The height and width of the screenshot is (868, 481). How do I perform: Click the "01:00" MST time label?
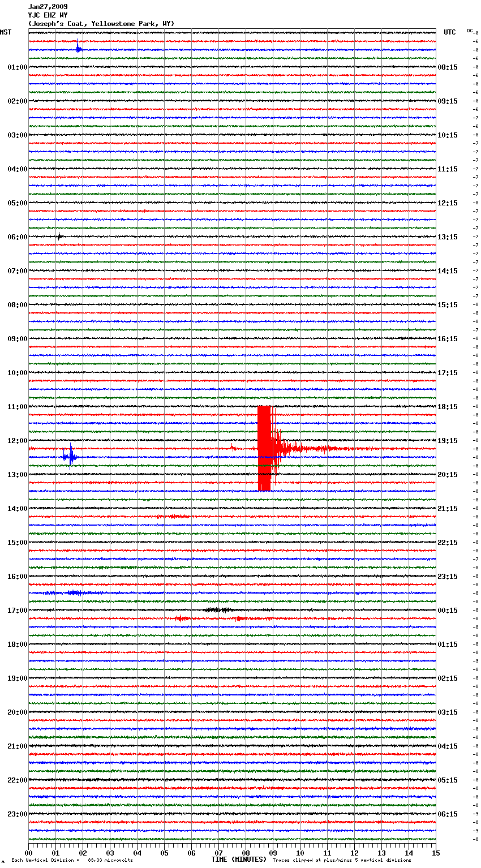17,67
